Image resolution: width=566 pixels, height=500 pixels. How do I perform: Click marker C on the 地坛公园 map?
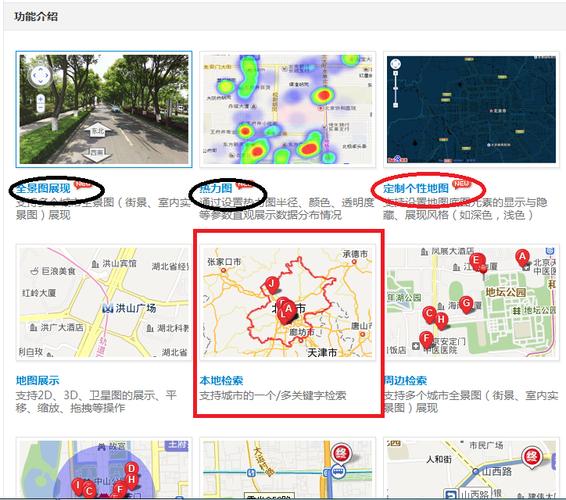coord(429,314)
